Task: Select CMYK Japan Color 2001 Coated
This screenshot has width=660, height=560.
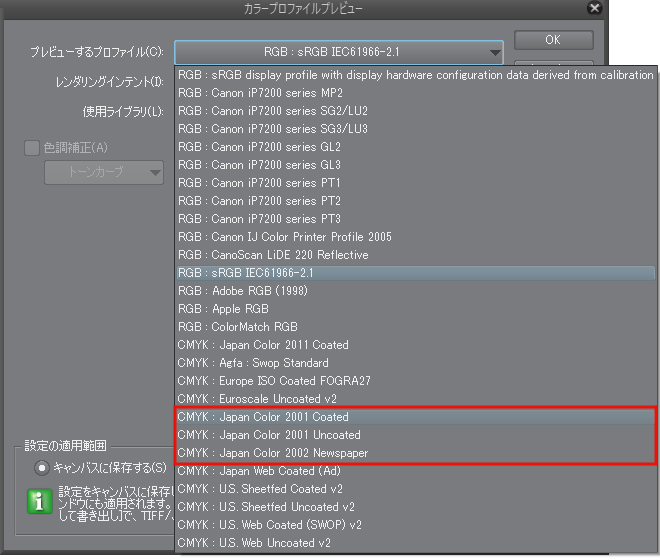Action: (415, 417)
